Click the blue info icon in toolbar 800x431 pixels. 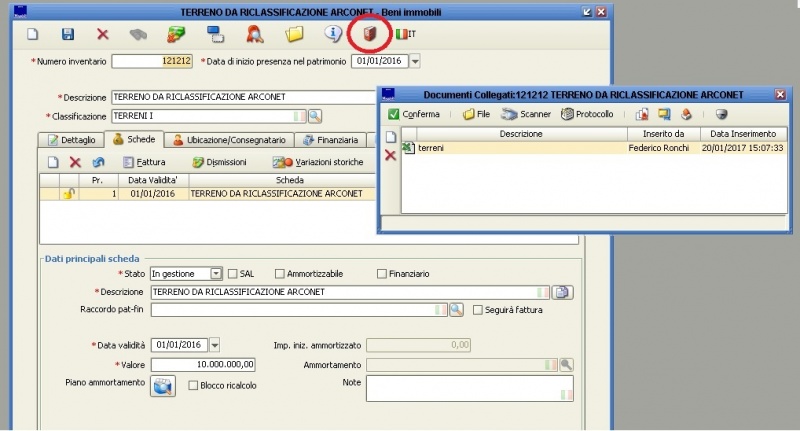(334, 35)
